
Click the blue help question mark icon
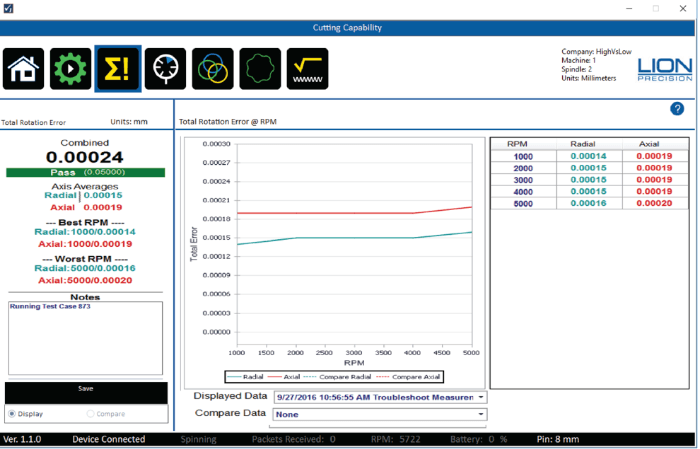[x=677, y=109]
